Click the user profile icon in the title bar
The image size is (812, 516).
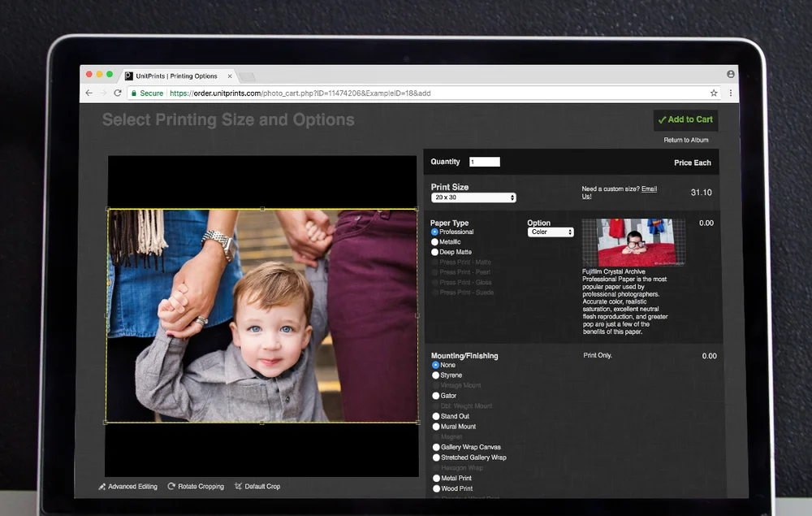click(730, 74)
